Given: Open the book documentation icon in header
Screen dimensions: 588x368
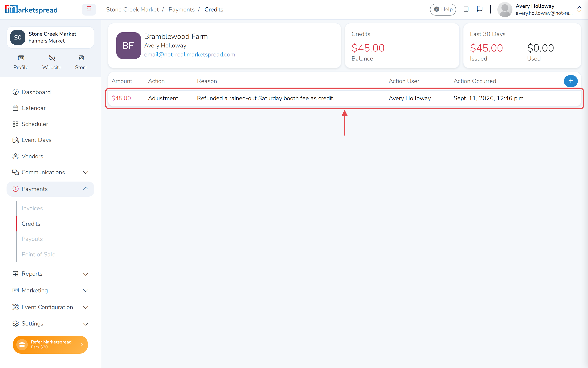Looking at the screenshot, I should coord(466,9).
